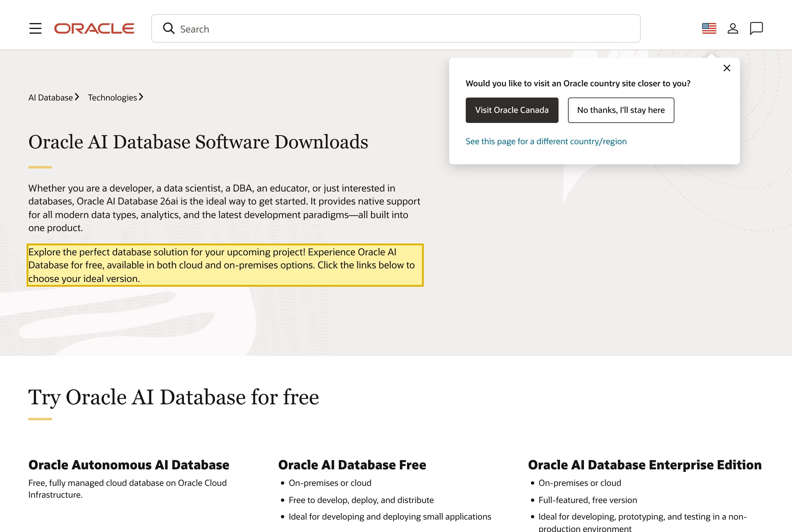Click Full-featured, free version bullet

[x=588, y=500]
